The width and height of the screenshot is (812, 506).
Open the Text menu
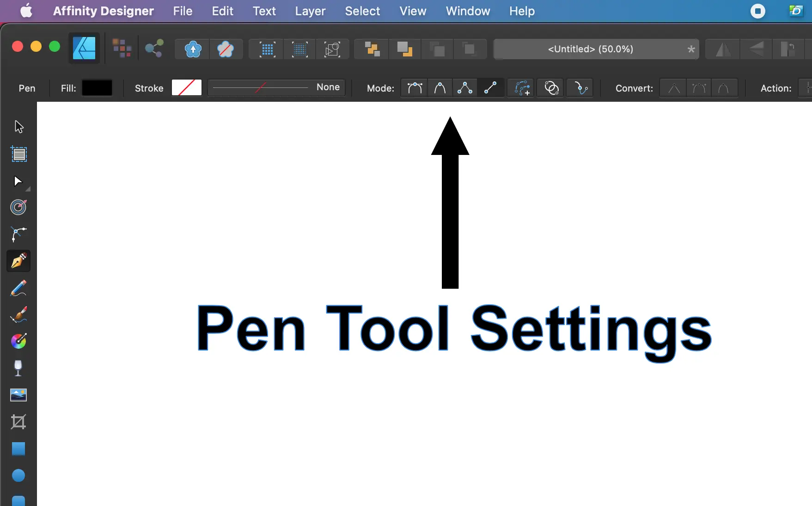[264, 11]
